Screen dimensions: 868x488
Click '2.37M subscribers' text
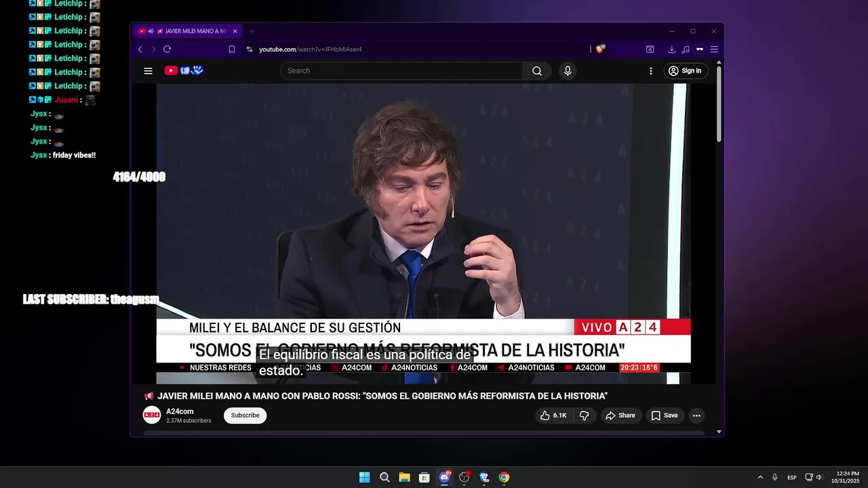pos(189,421)
